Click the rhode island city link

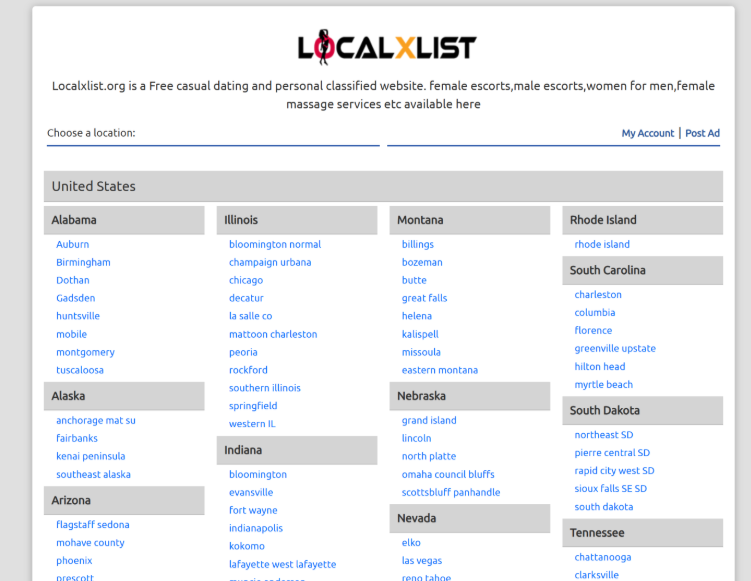[x=602, y=244]
